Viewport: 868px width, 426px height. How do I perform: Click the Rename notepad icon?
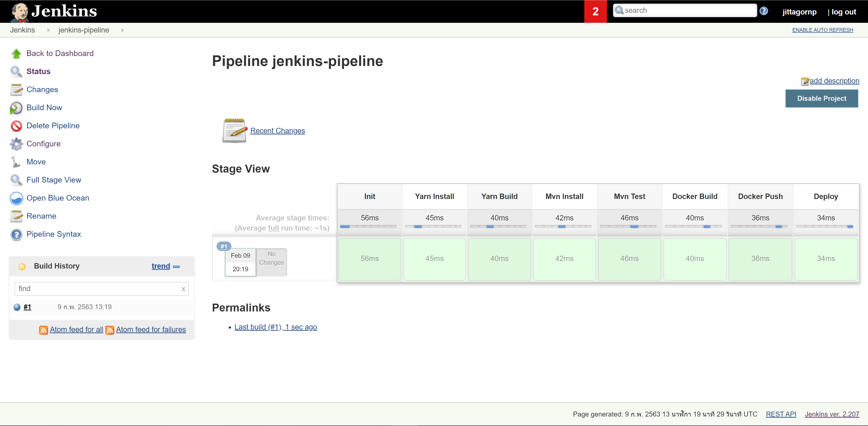pyautogui.click(x=16, y=216)
